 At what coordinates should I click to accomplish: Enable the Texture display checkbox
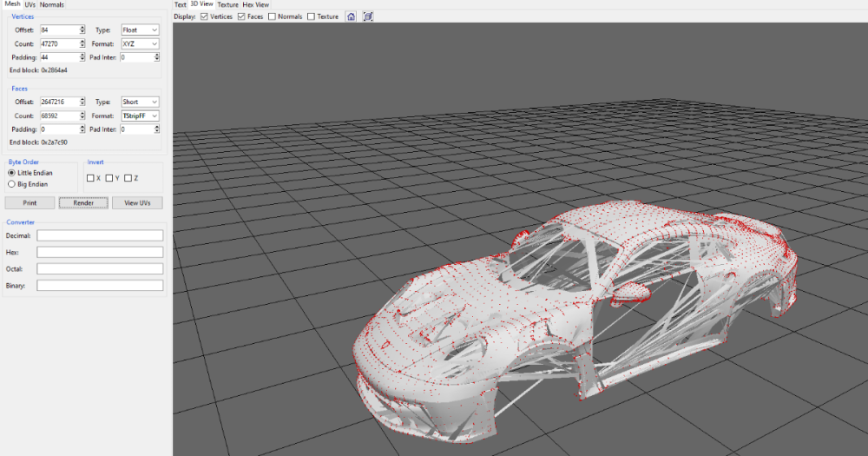pos(312,17)
